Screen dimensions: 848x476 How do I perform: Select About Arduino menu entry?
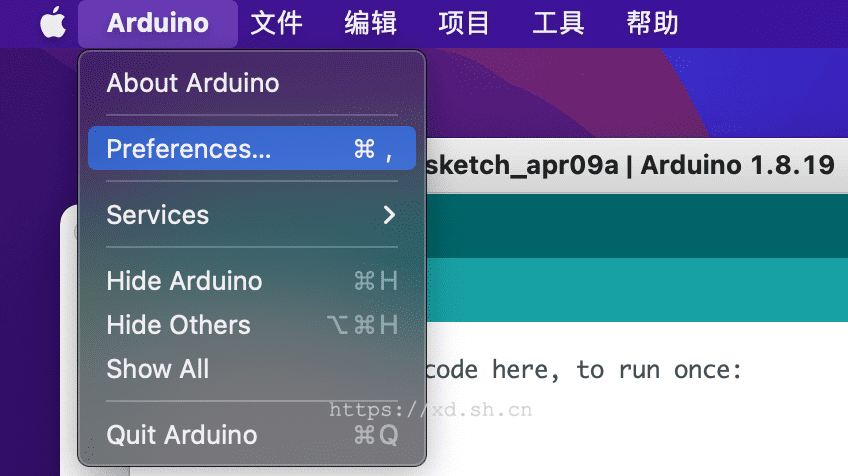click(x=252, y=83)
